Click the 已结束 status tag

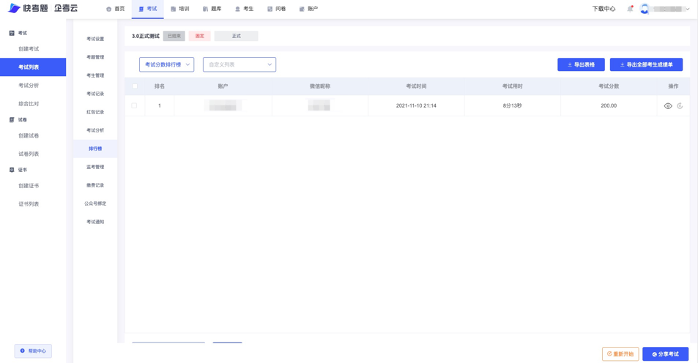point(174,36)
